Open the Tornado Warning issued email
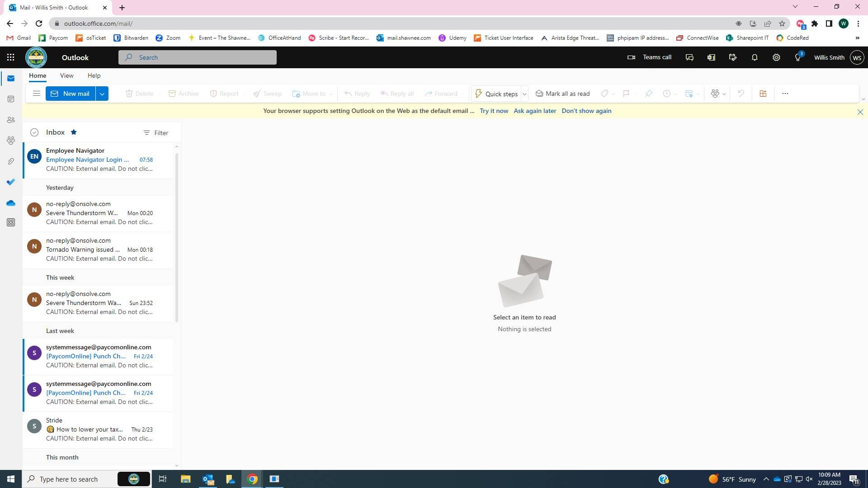The width and height of the screenshot is (868, 488). (98, 250)
